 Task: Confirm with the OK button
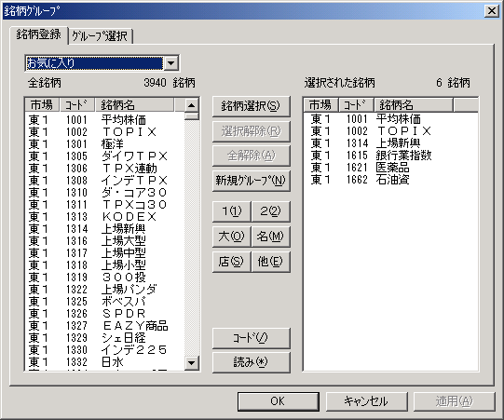coord(279,401)
